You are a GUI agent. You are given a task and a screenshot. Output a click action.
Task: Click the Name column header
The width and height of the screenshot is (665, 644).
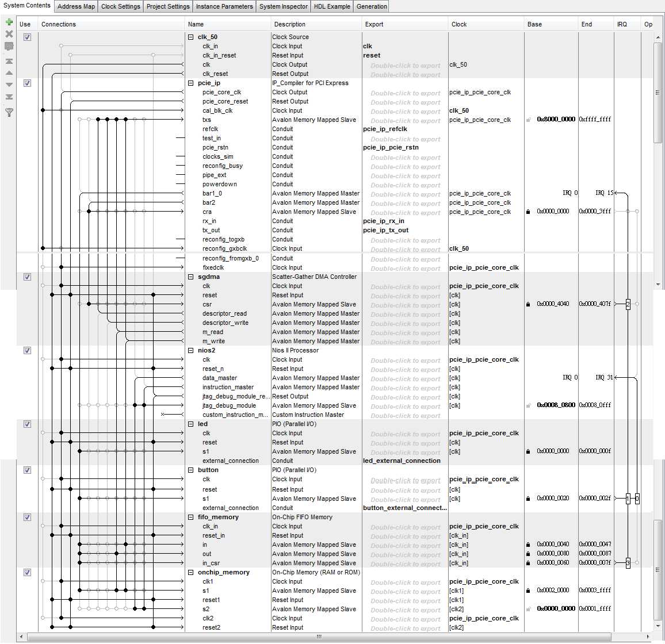coord(228,24)
